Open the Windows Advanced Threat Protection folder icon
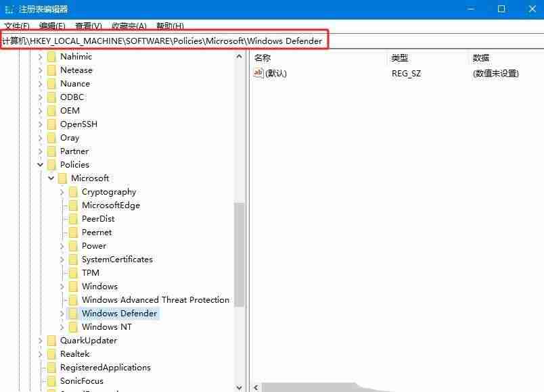The width and height of the screenshot is (544, 392). click(73, 299)
